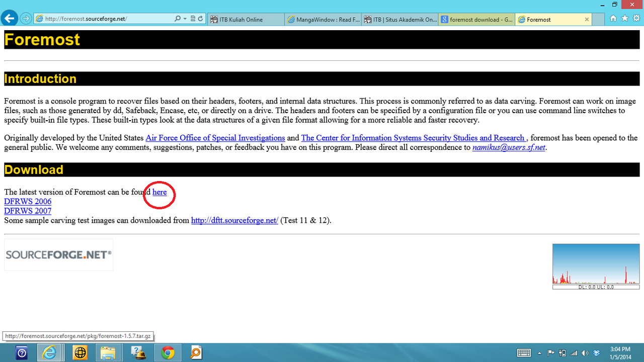Open the document magnifier app in taskbar
The image size is (644, 362).
click(x=196, y=352)
